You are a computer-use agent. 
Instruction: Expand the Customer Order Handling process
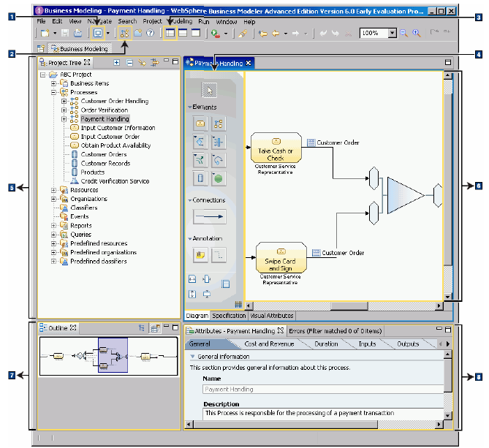click(x=64, y=101)
